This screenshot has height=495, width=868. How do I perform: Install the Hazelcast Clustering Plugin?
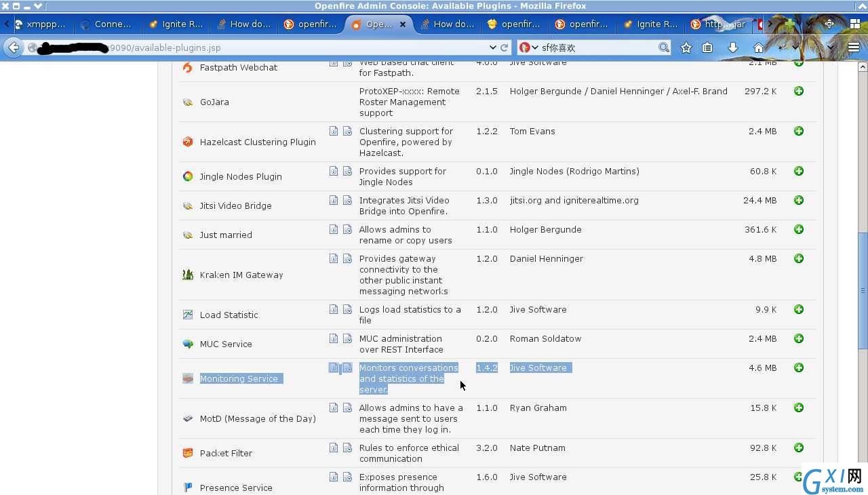point(799,131)
